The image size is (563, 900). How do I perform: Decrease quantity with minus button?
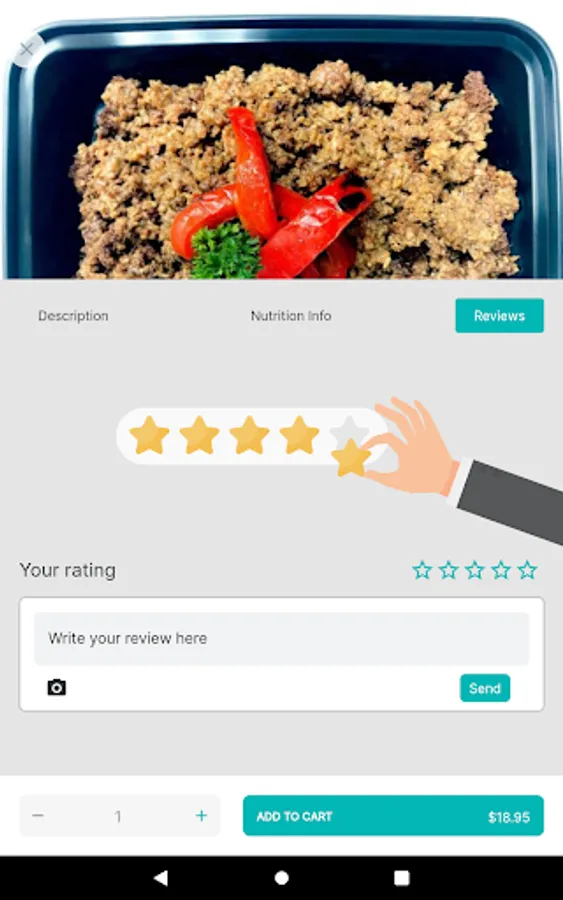38,816
